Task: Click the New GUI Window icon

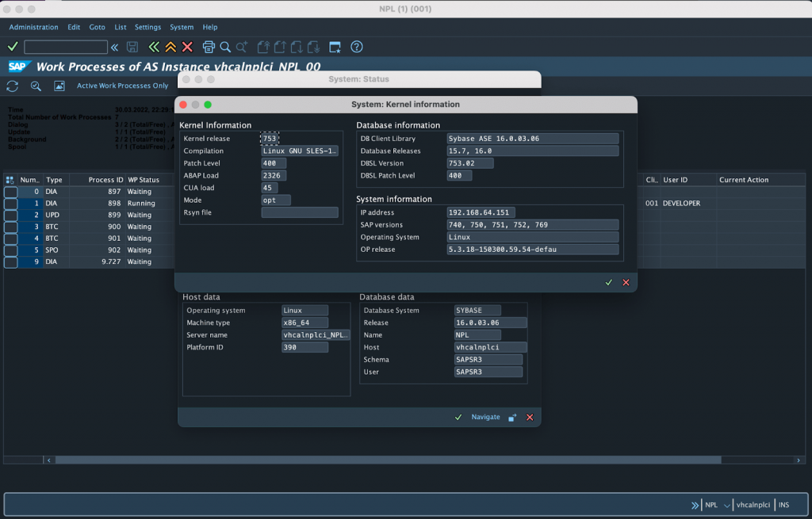Action: point(335,47)
